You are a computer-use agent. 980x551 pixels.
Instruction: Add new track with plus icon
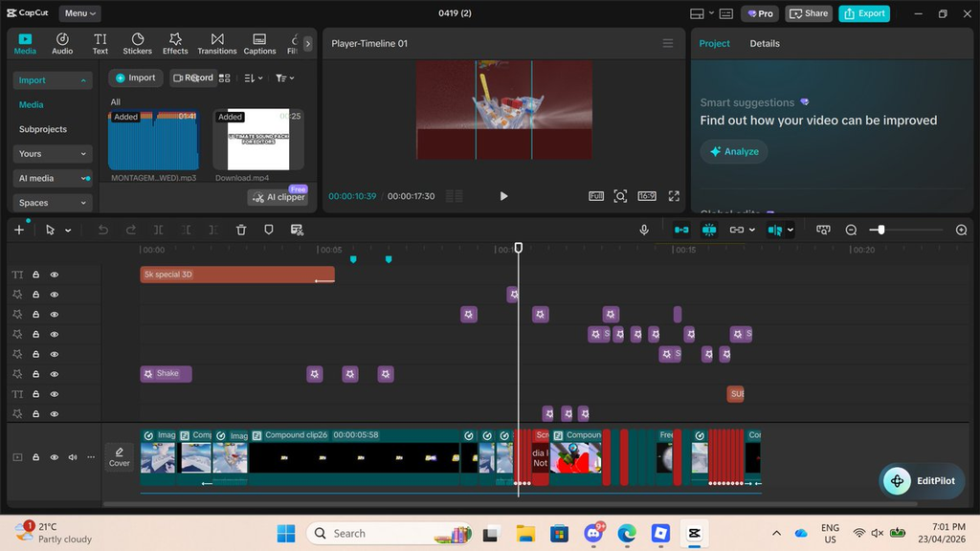coord(19,230)
